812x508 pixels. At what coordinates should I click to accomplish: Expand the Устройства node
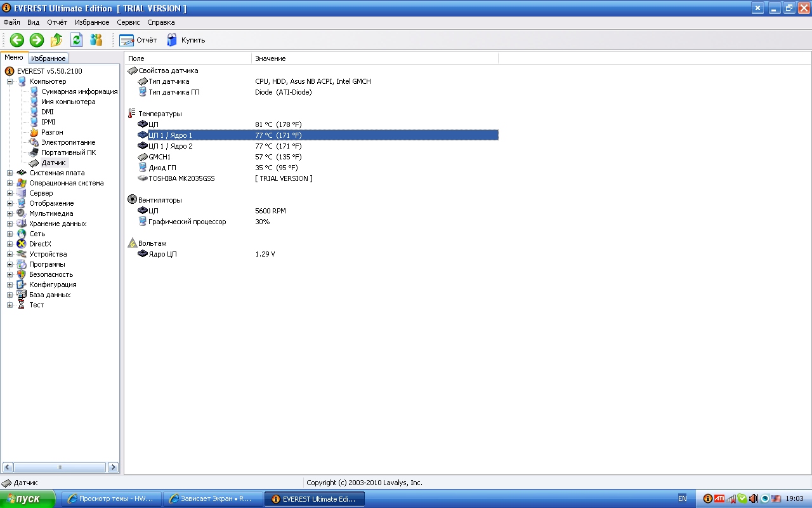click(10, 254)
